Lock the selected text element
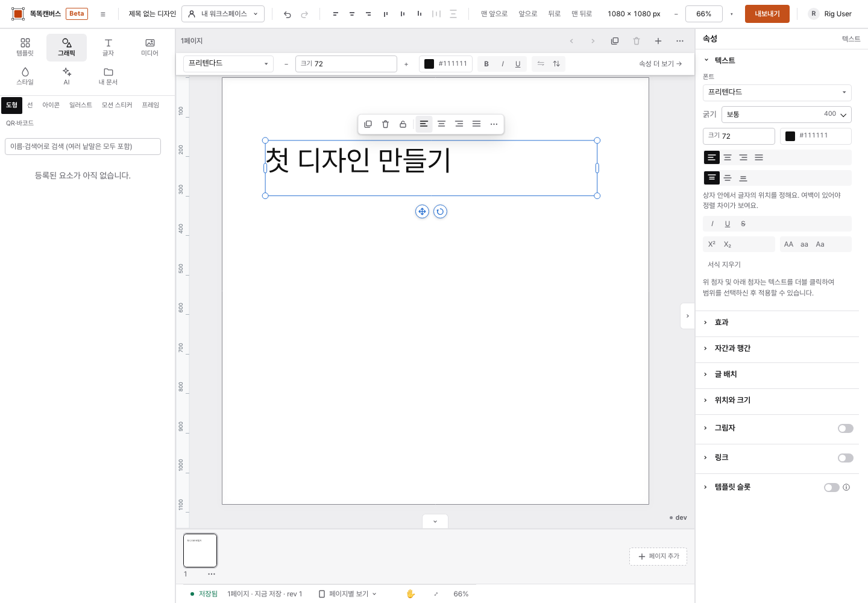Viewport: 868px width, 603px height. 403,124
